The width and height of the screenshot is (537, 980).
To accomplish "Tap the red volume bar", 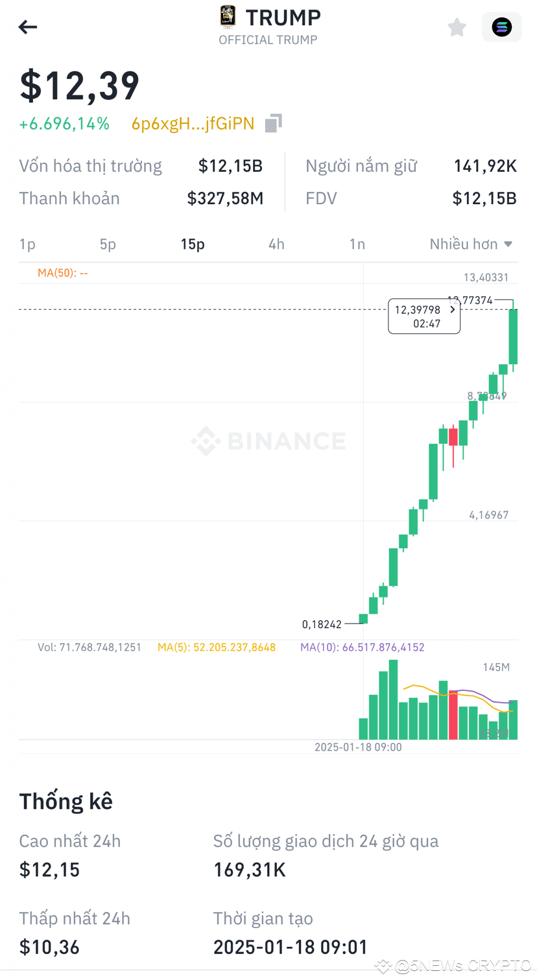I will 453,716.
